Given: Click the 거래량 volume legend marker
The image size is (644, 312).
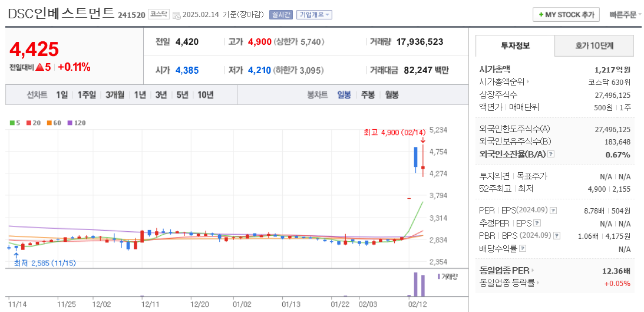Looking at the screenshot, I should tap(438, 276).
